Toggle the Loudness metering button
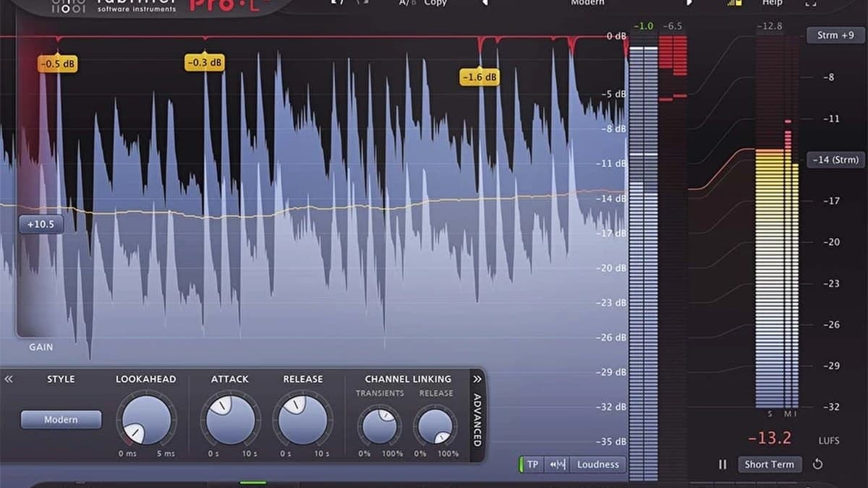This screenshot has width=868, height=488. tap(597, 464)
